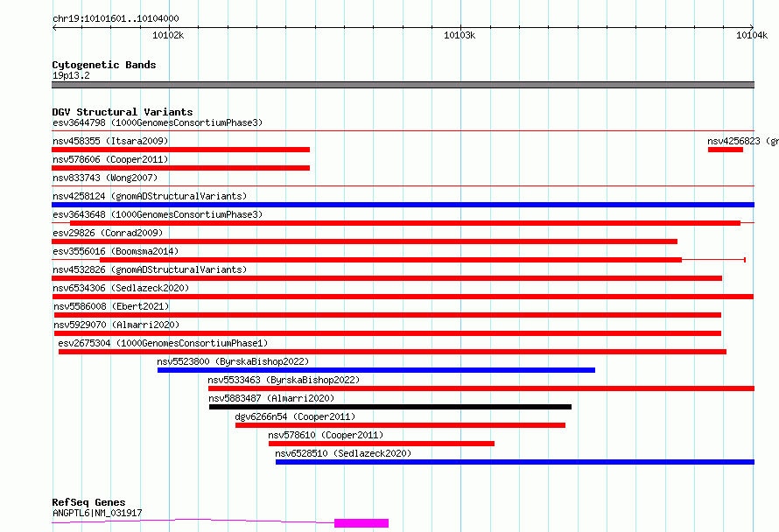Click the red bar of nsv578606

(x=181, y=168)
